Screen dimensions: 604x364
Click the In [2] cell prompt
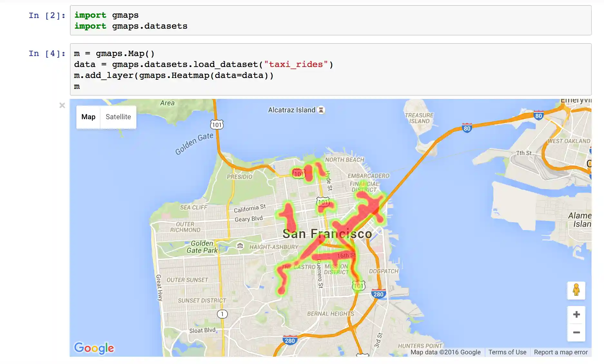(47, 15)
